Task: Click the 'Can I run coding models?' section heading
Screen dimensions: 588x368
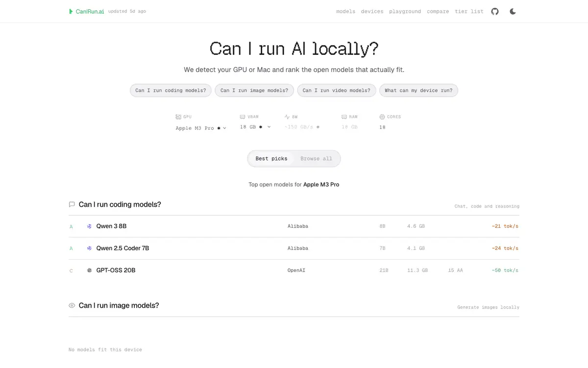Action: coord(120,205)
